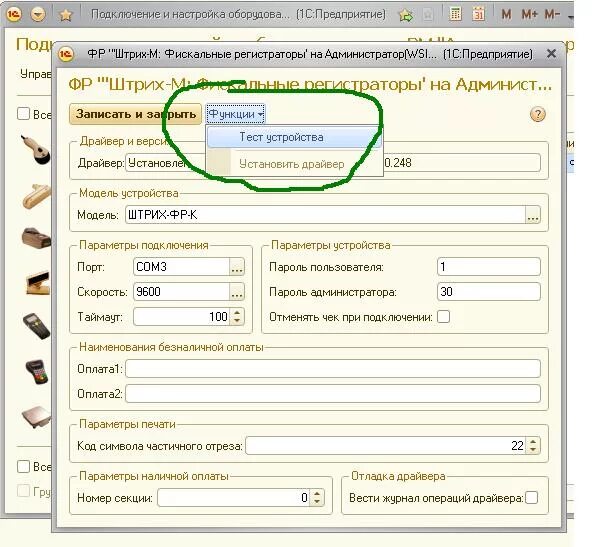Image resolution: width=592 pixels, height=547 pixels.
Task: Select the barcode scanner equipment icon
Action: (x=35, y=150)
